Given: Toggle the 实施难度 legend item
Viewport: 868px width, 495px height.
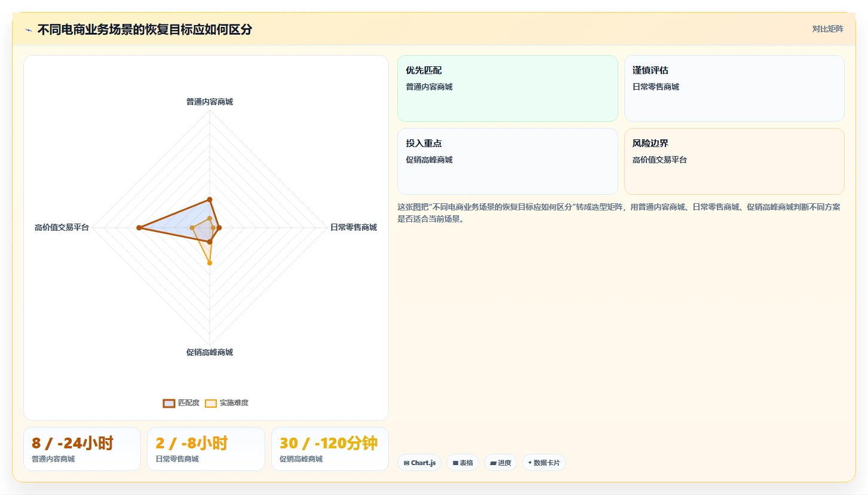Looking at the screenshot, I should (226, 403).
